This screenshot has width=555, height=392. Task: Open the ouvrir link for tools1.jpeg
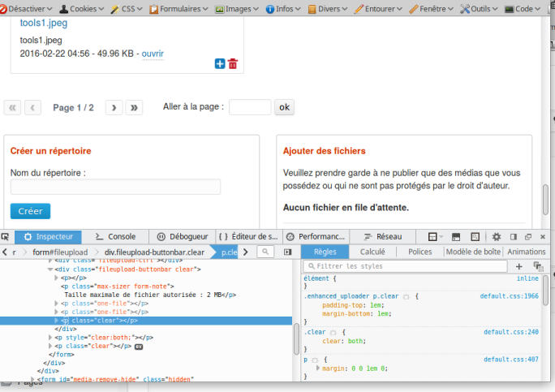coord(153,54)
